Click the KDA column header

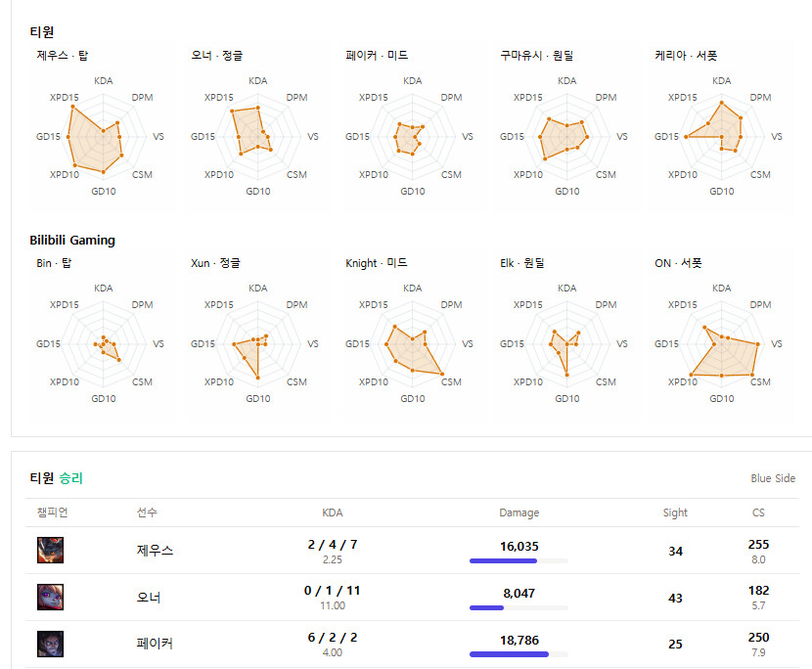[x=333, y=513]
